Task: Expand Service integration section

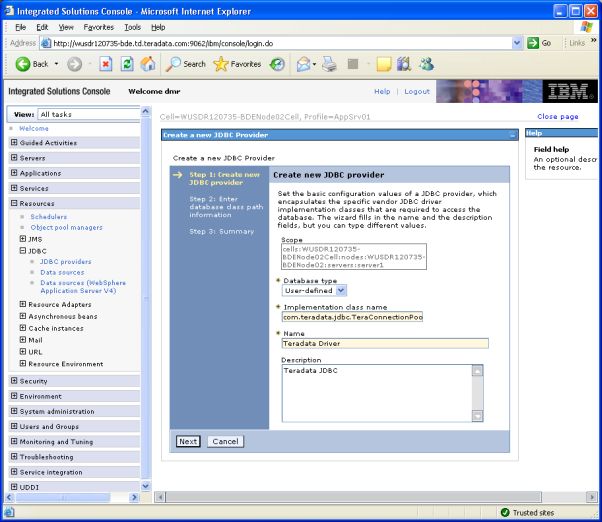Action: coord(14,472)
